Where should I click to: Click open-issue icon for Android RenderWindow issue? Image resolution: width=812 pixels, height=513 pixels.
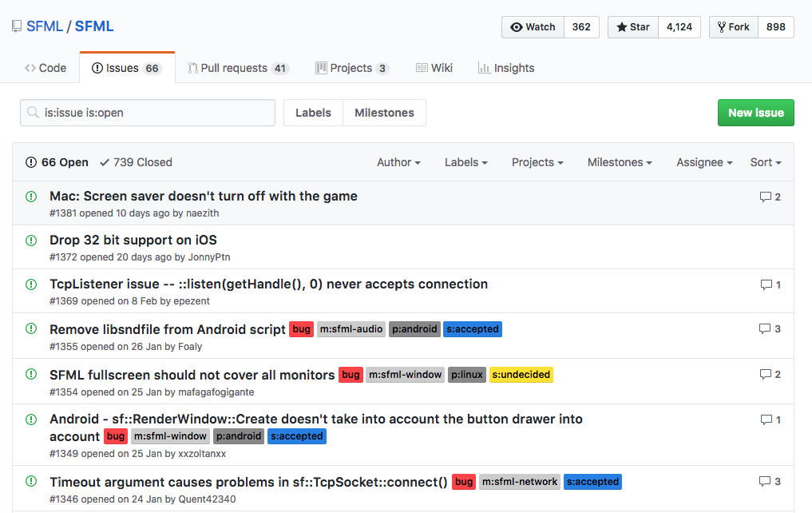pos(31,420)
